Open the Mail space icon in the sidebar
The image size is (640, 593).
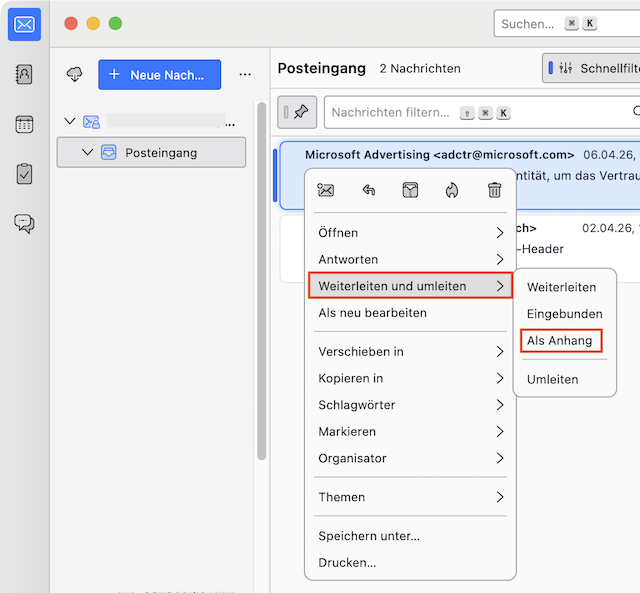pyautogui.click(x=24, y=24)
